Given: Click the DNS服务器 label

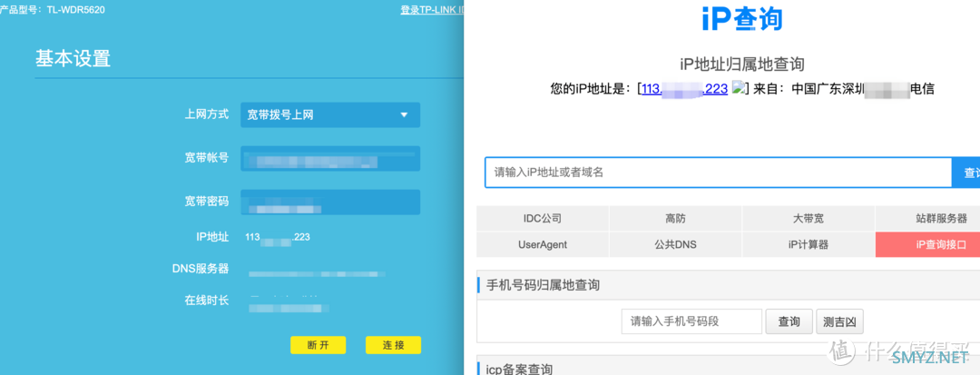Looking at the screenshot, I should [200, 269].
